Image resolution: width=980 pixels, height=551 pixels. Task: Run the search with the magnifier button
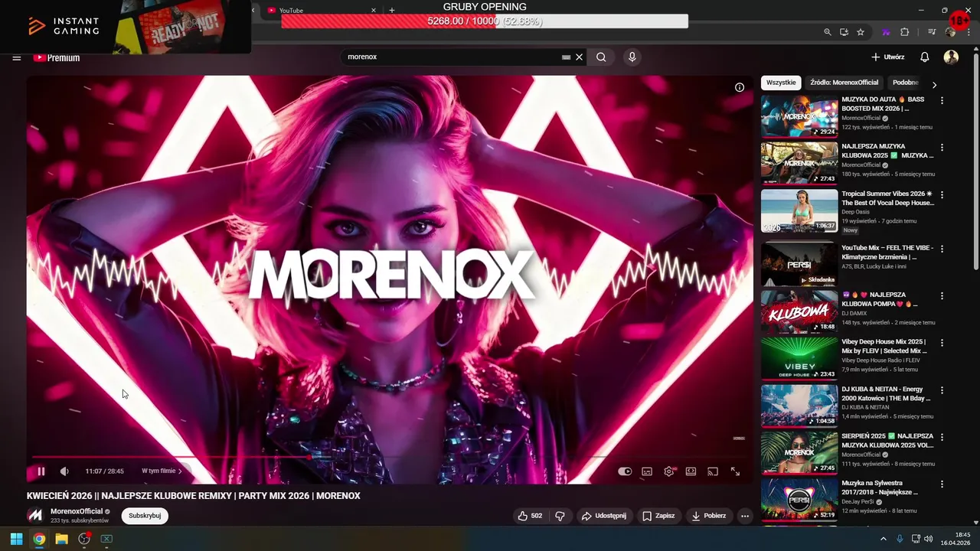click(x=602, y=57)
